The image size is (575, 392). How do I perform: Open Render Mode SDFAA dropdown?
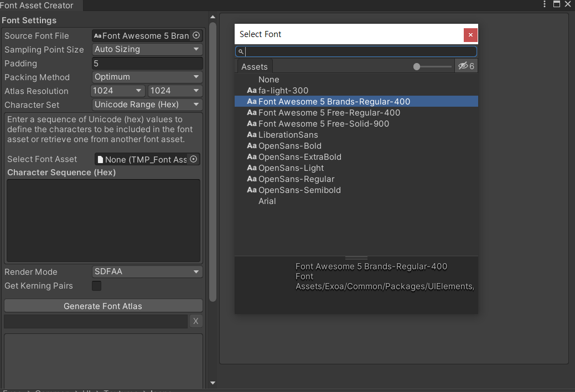(147, 271)
